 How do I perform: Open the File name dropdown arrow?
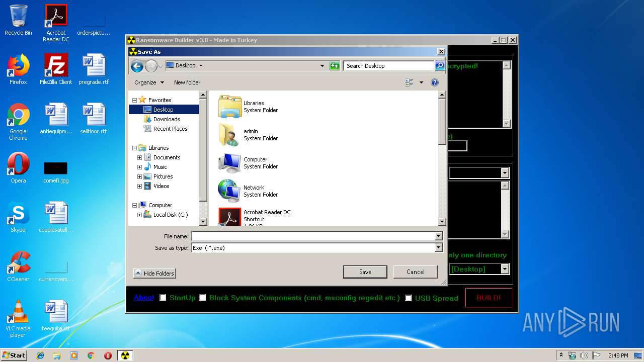(x=438, y=236)
